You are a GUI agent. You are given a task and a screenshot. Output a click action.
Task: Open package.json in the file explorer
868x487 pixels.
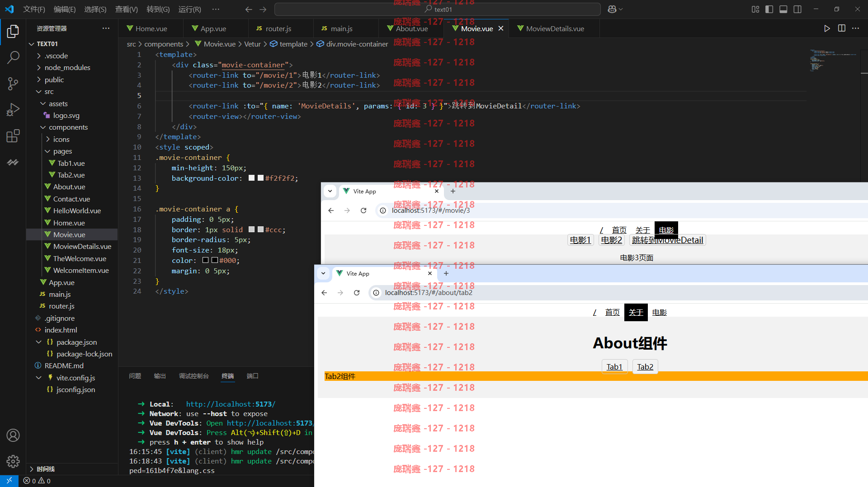click(76, 342)
